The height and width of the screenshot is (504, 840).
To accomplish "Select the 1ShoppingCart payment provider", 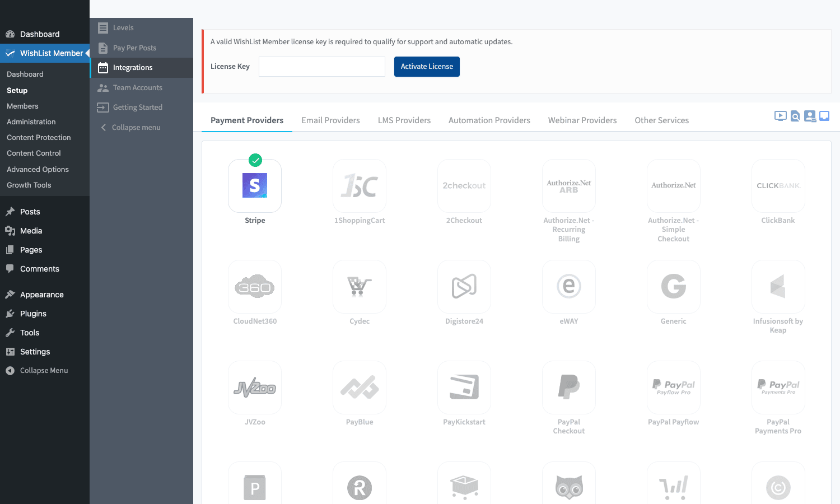I will [360, 186].
